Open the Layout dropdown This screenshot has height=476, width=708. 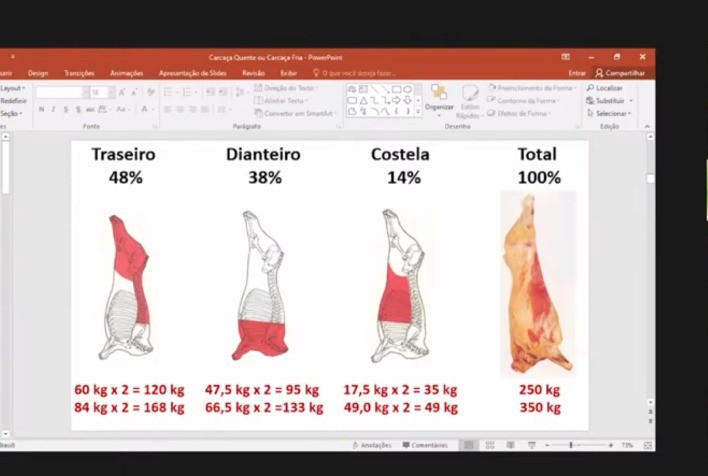tap(12, 88)
